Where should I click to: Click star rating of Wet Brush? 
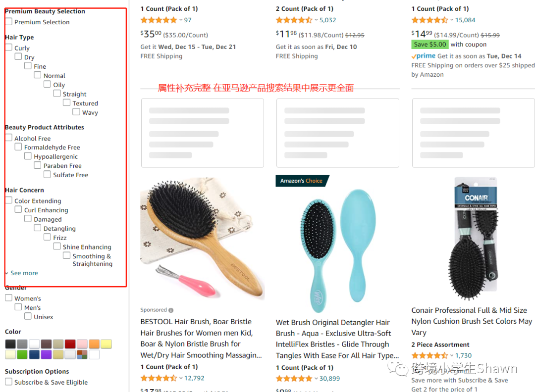(294, 379)
